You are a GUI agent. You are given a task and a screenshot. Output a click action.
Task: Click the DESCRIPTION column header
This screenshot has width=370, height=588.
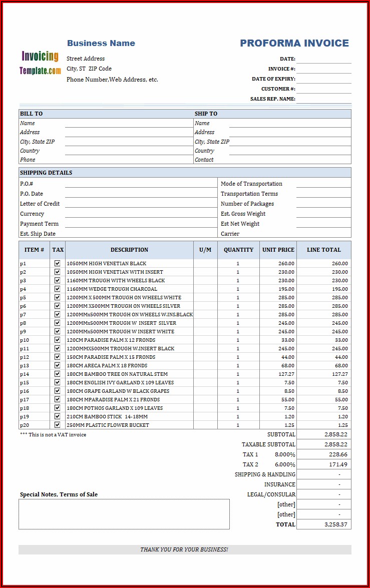pos(129,250)
